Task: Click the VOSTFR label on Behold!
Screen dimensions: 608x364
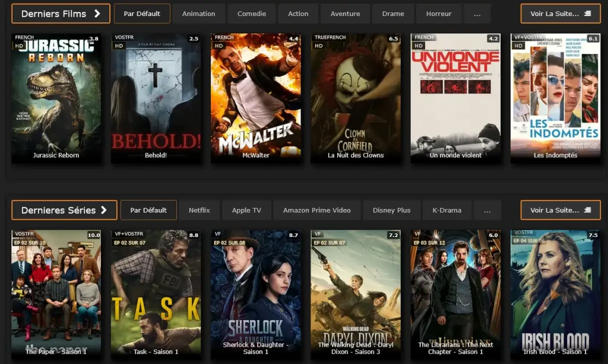Action: [124, 37]
